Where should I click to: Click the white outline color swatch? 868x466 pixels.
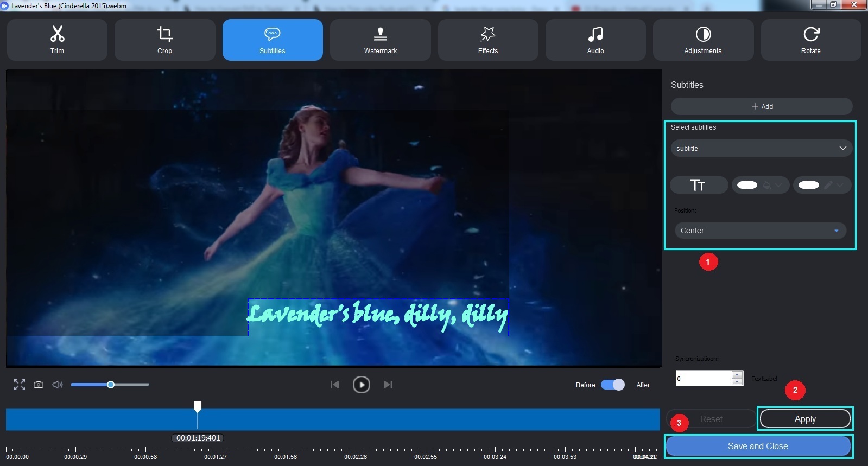(809, 185)
